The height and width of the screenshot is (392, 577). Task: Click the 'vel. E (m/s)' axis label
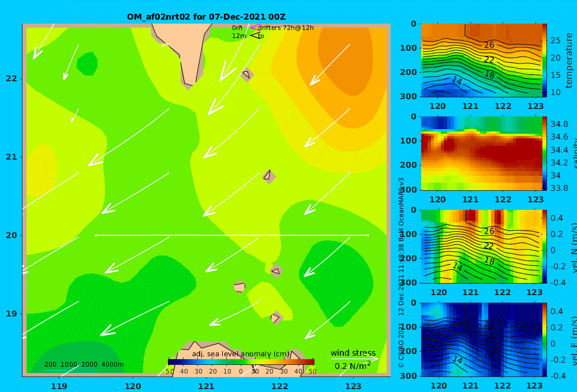pyautogui.click(x=574, y=340)
